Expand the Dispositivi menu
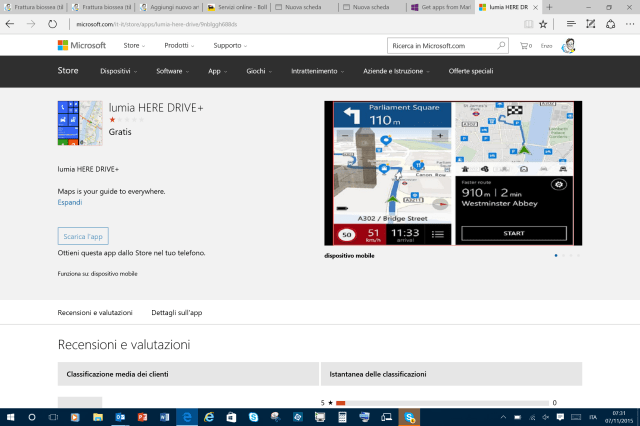Image resolution: width=640 pixels, height=426 pixels. 118,71
